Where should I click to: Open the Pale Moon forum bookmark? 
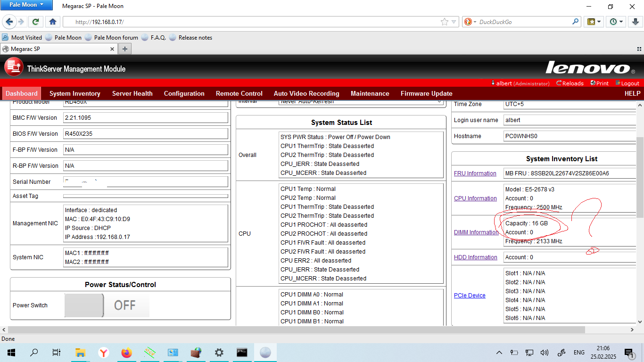112,38
